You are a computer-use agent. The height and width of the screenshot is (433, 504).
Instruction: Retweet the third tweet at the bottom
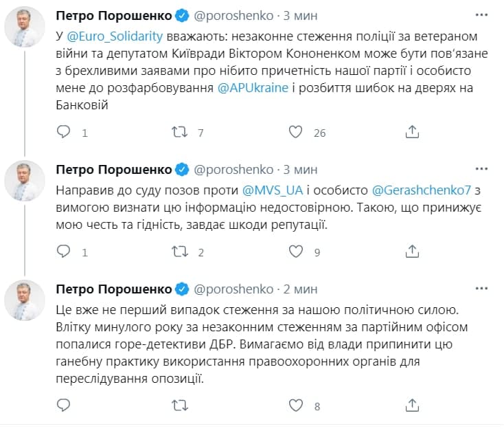pyautogui.click(x=179, y=406)
